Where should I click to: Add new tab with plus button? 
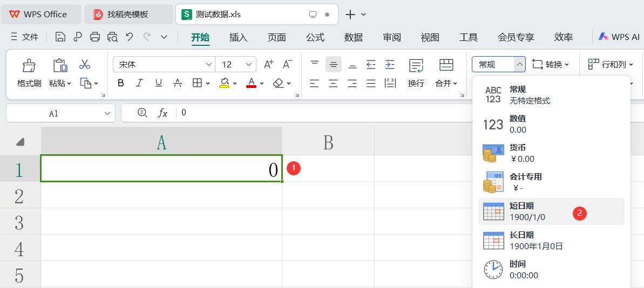click(x=350, y=15)
